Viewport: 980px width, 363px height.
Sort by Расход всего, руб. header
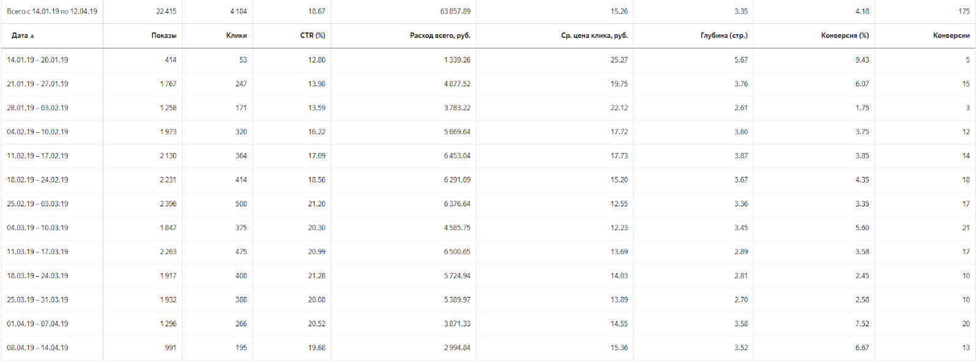click(x=440, y=36)
